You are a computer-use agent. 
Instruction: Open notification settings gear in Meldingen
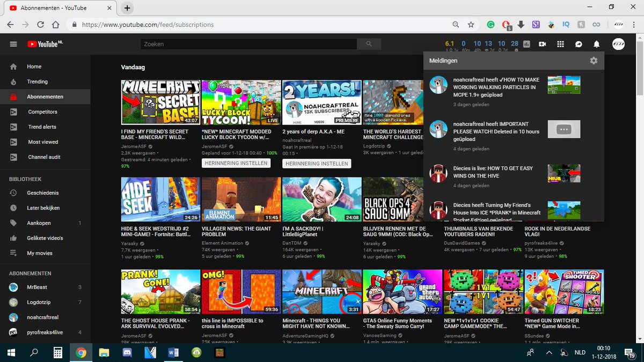click(x=594, y=61)
